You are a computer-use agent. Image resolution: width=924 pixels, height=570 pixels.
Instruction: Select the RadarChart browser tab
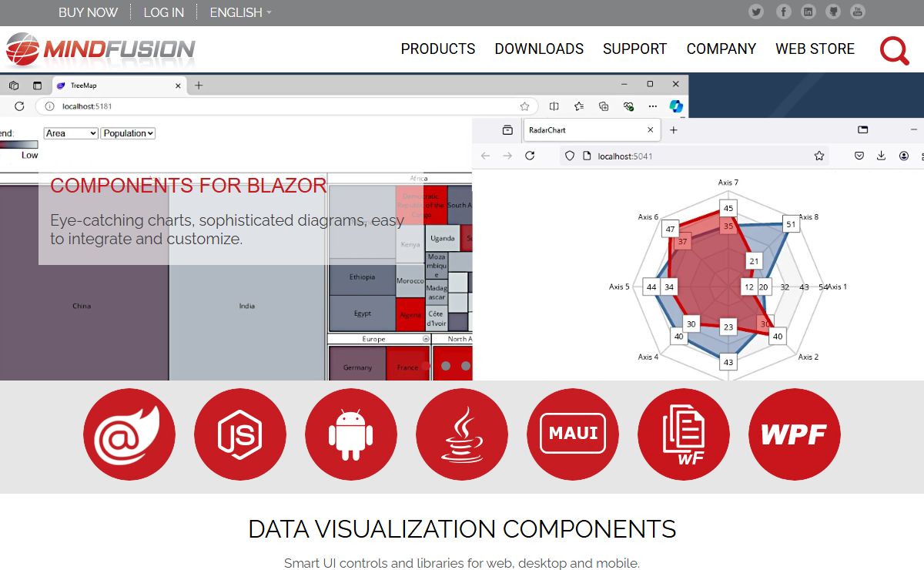[x=591, y=130]
